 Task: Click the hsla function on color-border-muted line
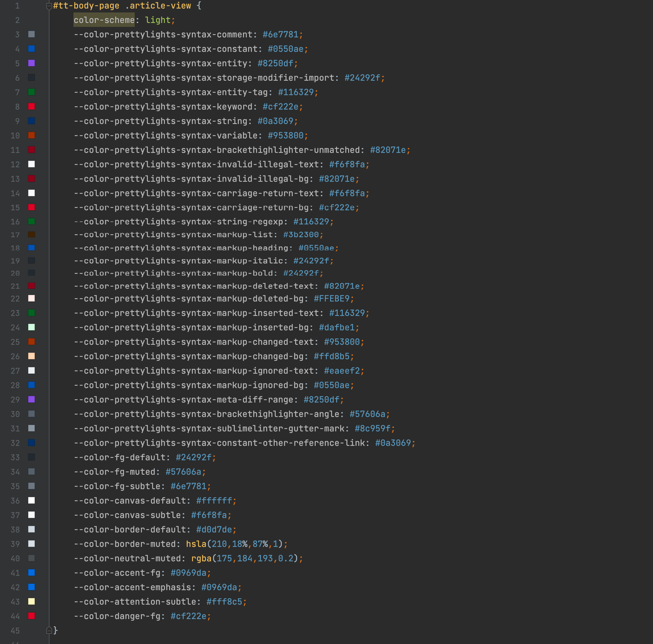pyautogui.click(x=196, y=544)
